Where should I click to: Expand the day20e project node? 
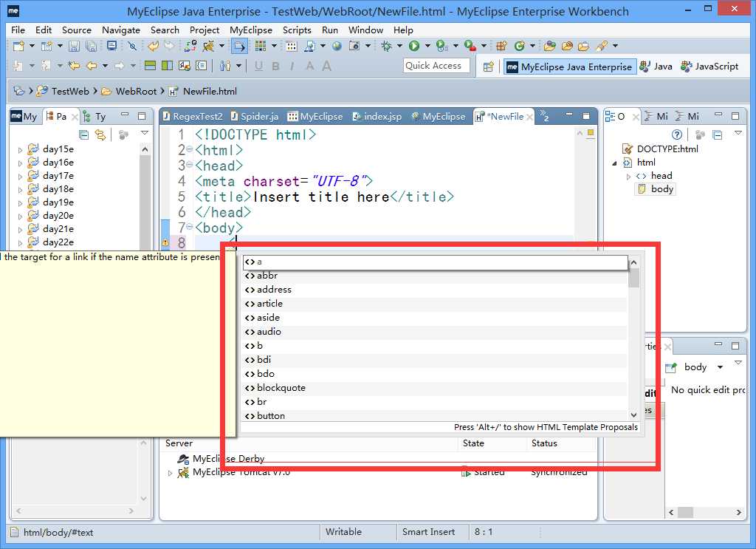(20, 216)
